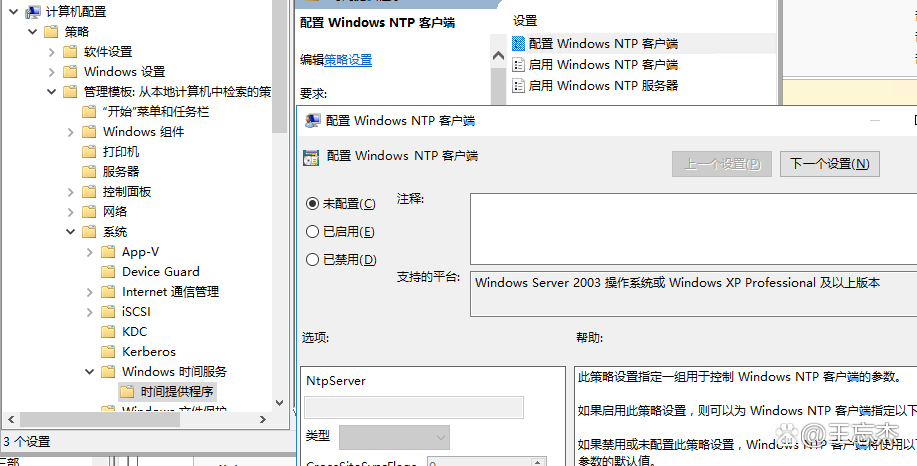This screenshot has height=466, width=917.
Task: Click the tree pane horizontal scrollbar left arrow
Action: pyautogui.click(x=10, y=419)
